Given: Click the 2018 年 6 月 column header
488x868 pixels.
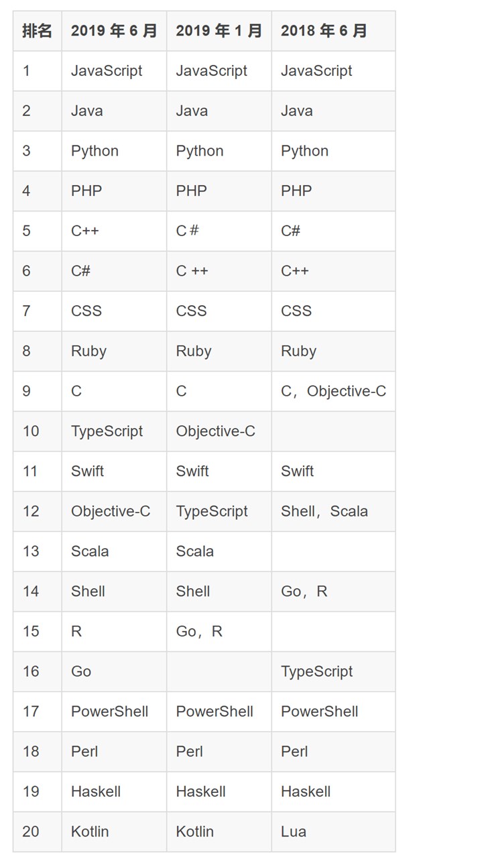Looking at the screenshot, I should tap(324, 31).
